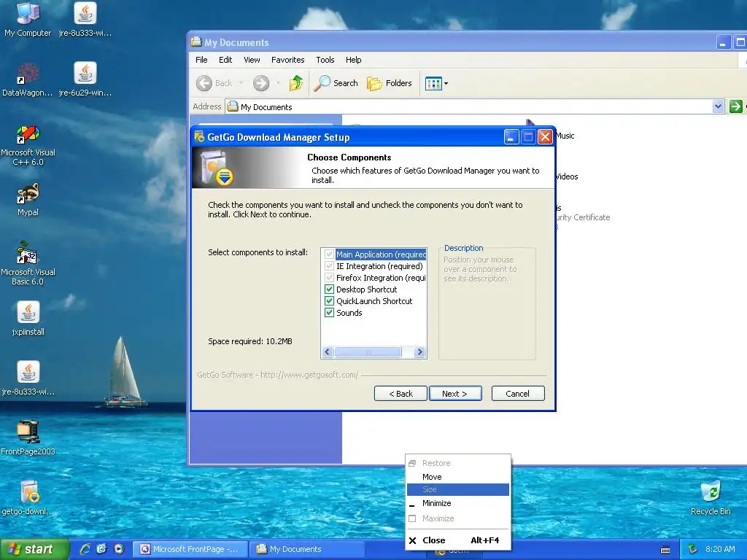This screenshot has height=560, width=747.
Task: Click the taskbar clock showing 8:20 AM
Action: tap(720, 549)
